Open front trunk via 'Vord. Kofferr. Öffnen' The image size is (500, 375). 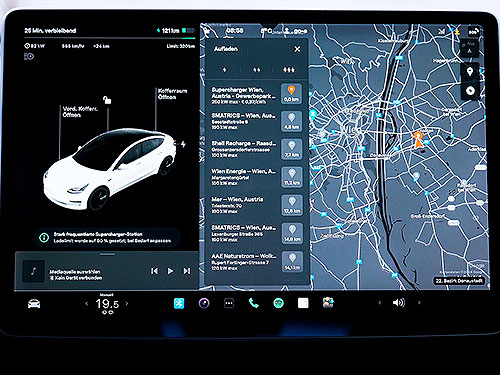tap(80, 112)
